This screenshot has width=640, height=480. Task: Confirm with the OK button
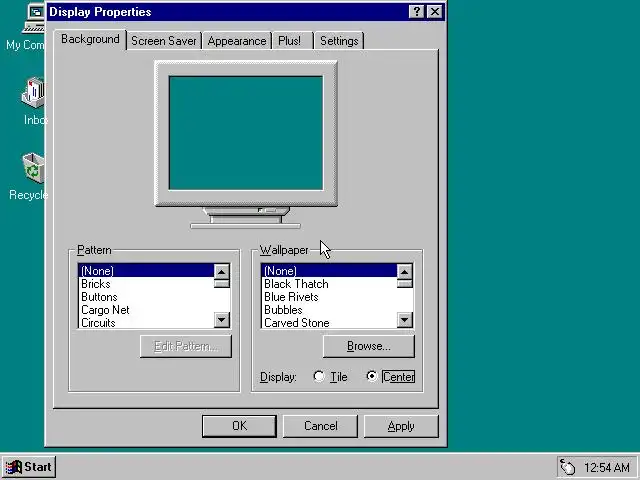coord(239,426)
